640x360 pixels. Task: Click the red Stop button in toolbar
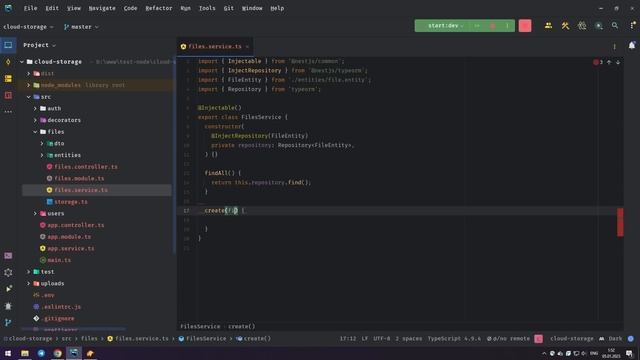click(x=525, y=26)
